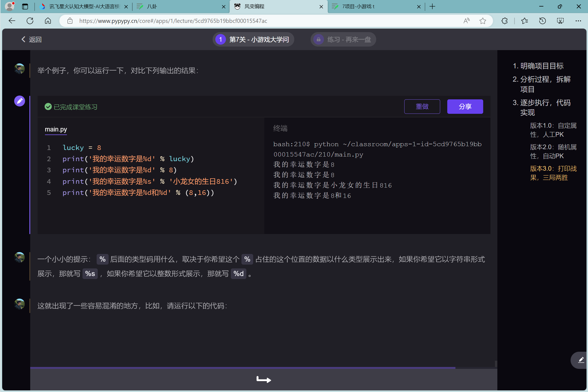
Task: Close the 八卦 tab
Action: pyautogui.click(x=224, y=7)
